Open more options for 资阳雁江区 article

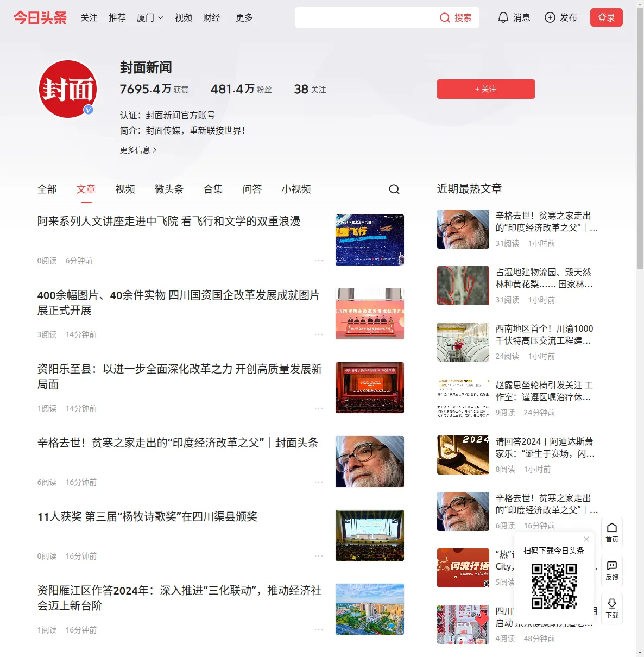319,630
